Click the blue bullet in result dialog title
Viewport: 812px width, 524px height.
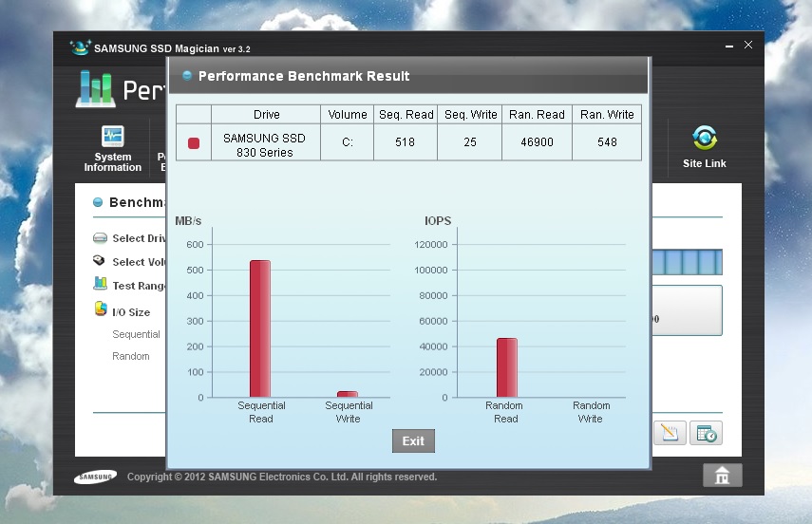pos(187,76)
